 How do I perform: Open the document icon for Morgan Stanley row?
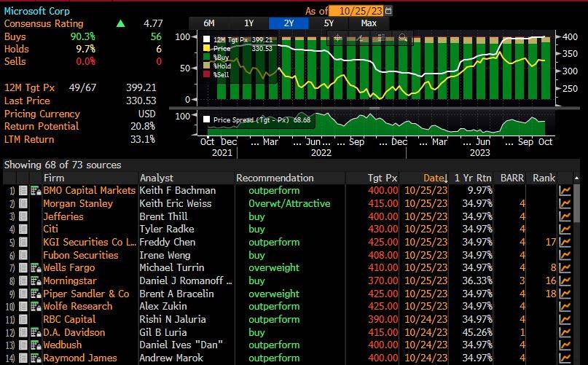[23, 204]
